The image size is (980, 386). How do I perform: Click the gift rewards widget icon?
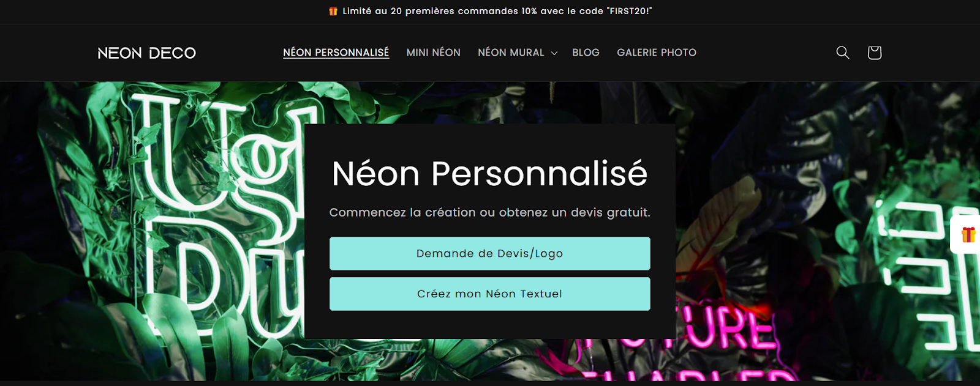tap(968, 234)
